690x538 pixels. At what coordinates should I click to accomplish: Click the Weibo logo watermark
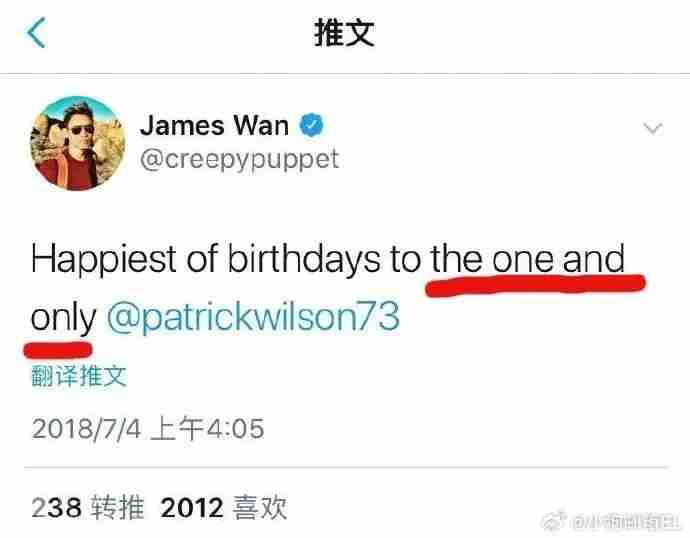click(x=554, y=521)
